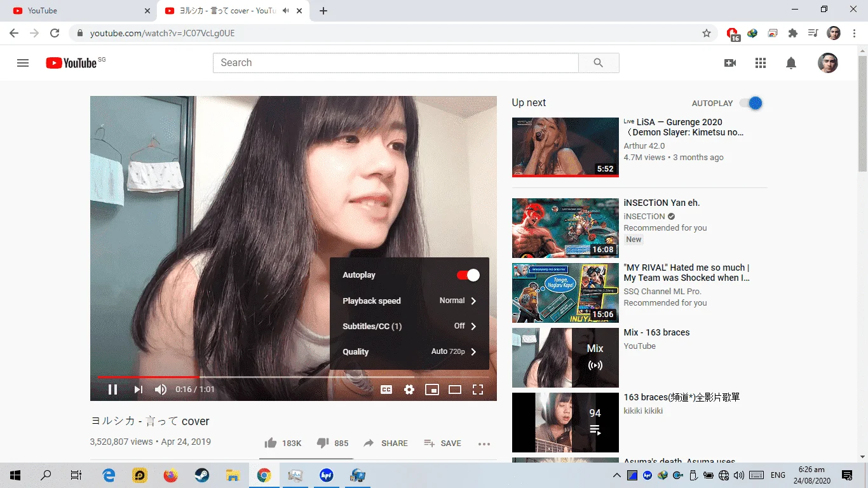Dislike the video with the thumbs down icon
Viewport: 868px width, 488px height.
pyautogui.click(x=323, y=443)
